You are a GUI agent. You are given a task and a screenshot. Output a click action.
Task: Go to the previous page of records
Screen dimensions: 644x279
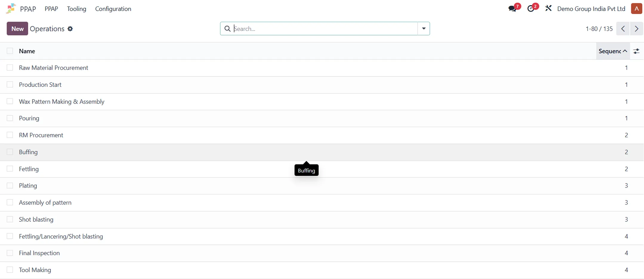(x=623, y=29)
